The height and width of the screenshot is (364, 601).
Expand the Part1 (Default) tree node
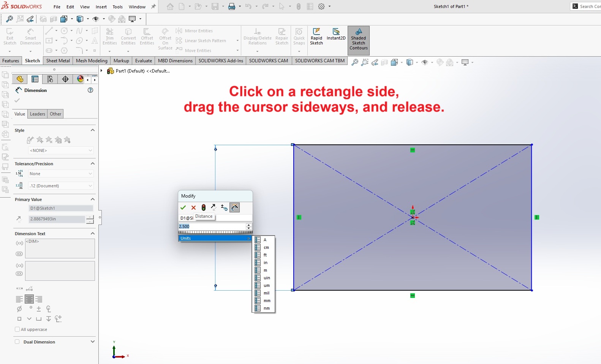[x=101, y=71]
